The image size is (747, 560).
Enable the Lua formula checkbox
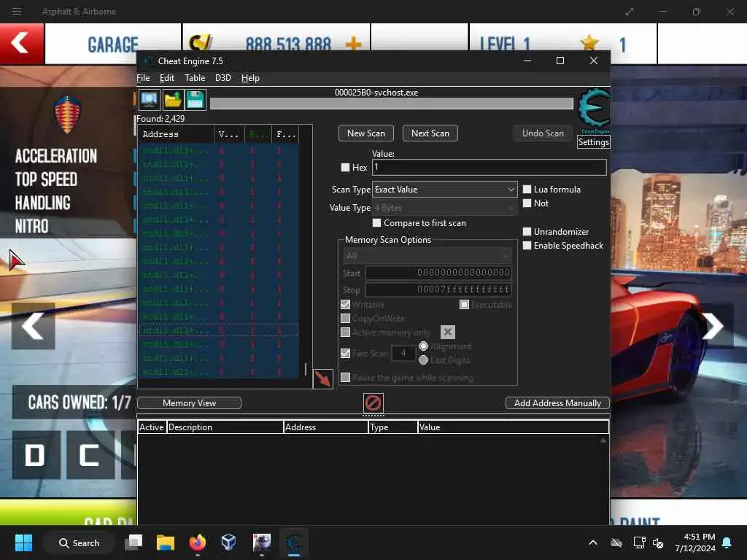pos(527,189)
